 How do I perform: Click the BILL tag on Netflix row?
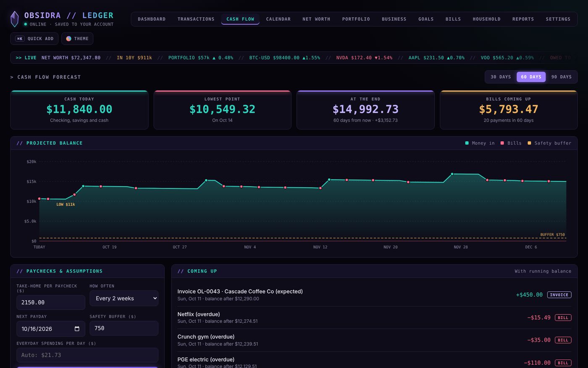click(x=563, y=318)
